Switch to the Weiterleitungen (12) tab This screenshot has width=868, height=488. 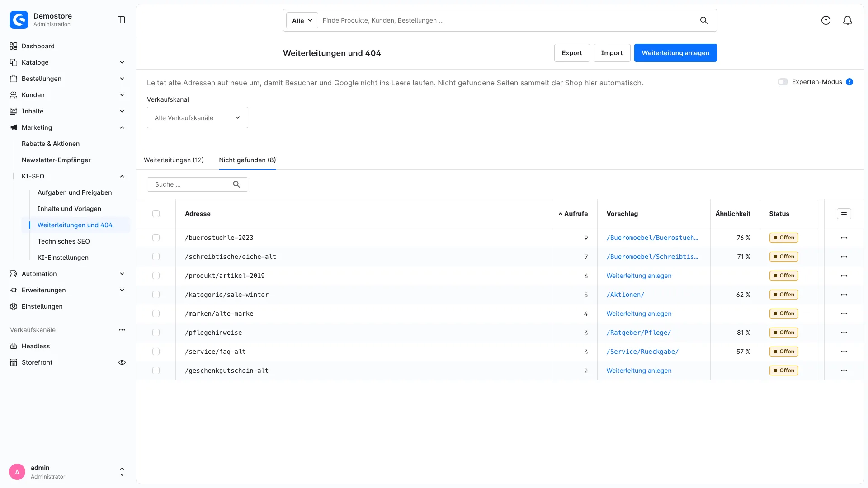174,160
